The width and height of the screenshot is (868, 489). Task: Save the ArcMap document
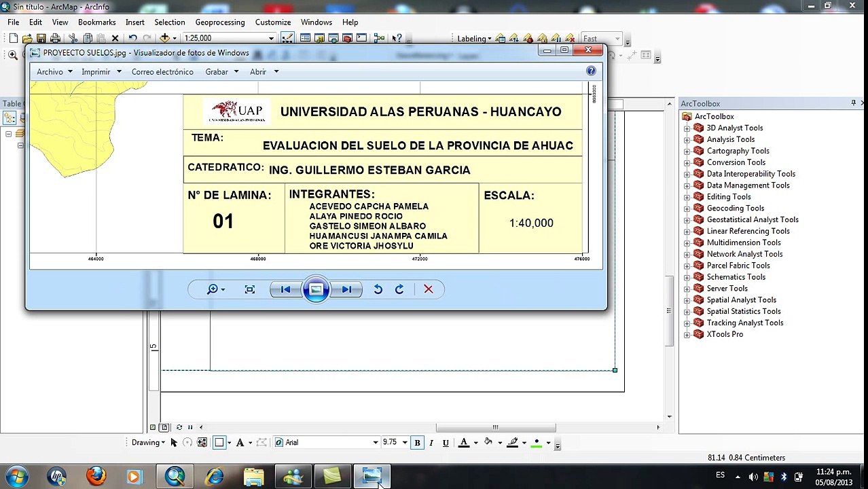41,38
